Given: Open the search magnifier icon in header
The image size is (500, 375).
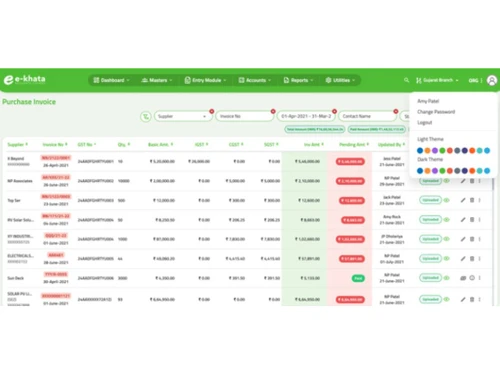Looking at the screenshot, I should (406, 80).
